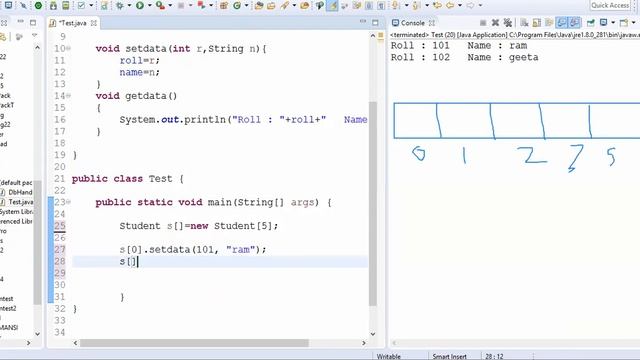This screenshot has height=360, width=640.
Task: Click the task checkbox icon in main toolbar
Action: click(81, 5)
